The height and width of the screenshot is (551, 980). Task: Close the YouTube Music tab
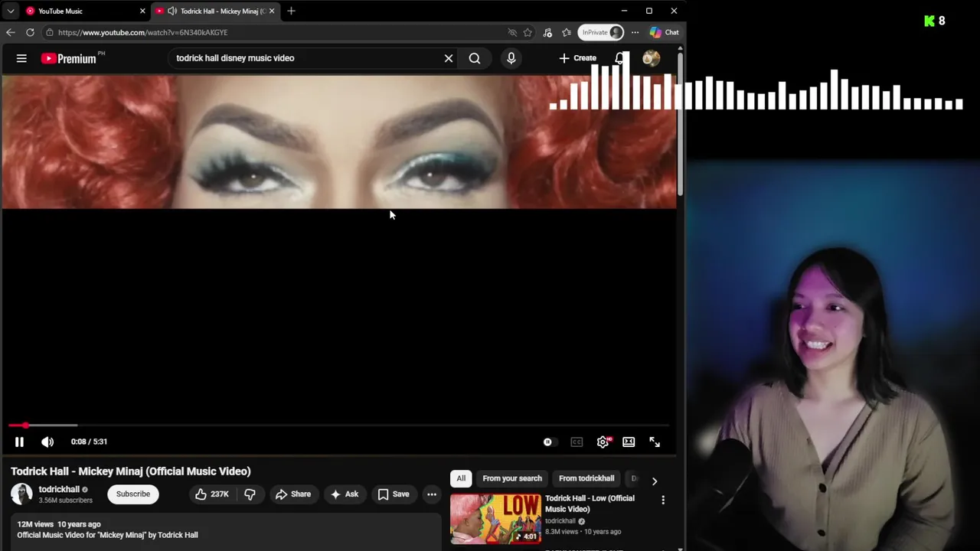tap(142, 11)
